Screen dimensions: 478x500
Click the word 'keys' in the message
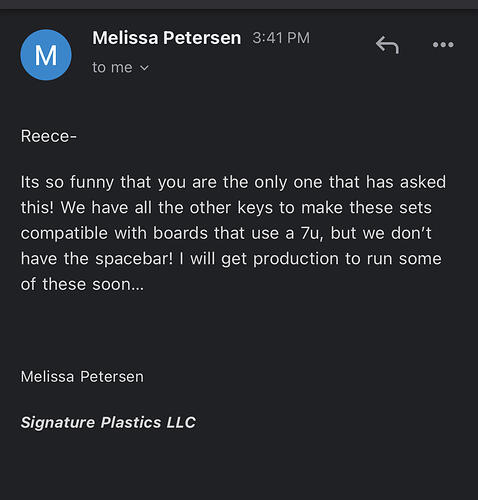pyautogui.click(x=255, y=208)
